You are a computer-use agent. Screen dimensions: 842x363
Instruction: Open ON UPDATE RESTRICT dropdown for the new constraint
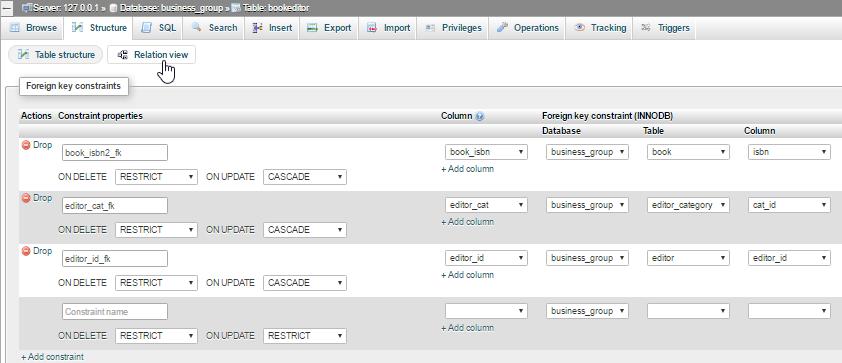click(304, 336)
